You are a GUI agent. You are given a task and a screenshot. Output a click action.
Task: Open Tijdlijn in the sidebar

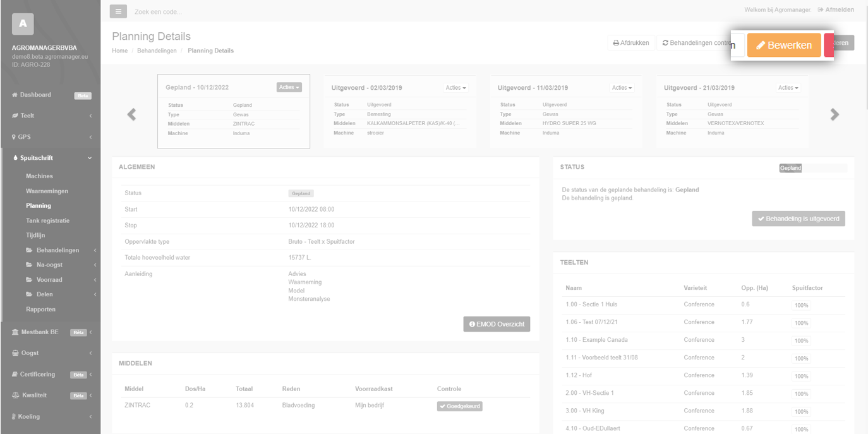35,235
